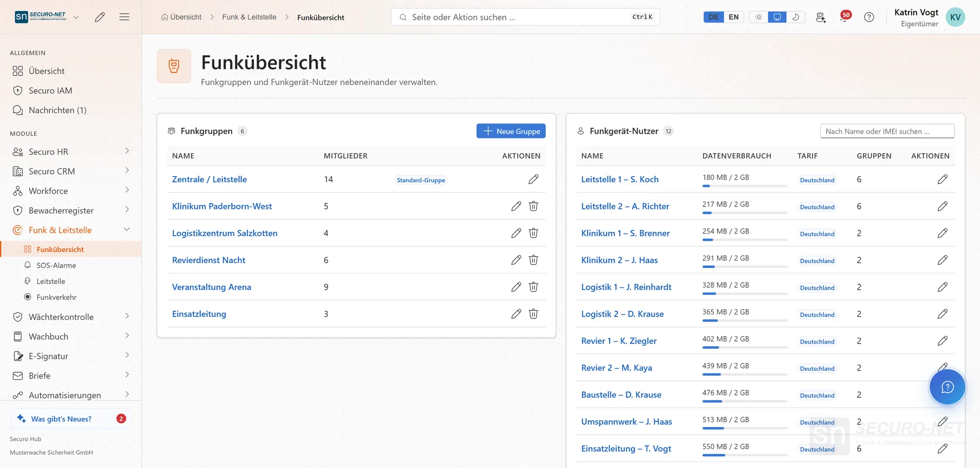Screen dimensions: 980x468
Task: Focus the Nach Name oder IMEI suchen field
Action: (887, 131)
